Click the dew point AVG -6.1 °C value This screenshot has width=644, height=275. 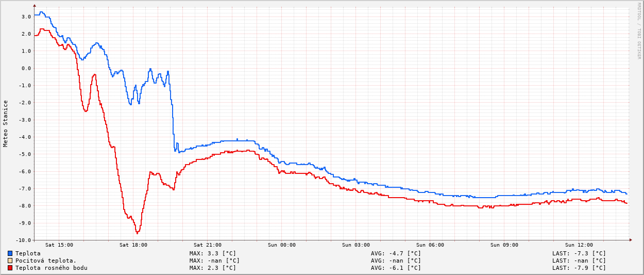click(x=396, y=268)
